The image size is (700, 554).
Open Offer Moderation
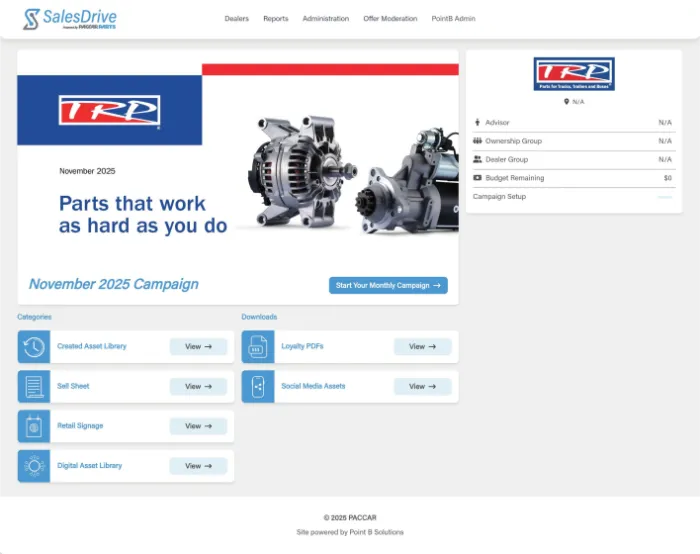pos(390,19)
